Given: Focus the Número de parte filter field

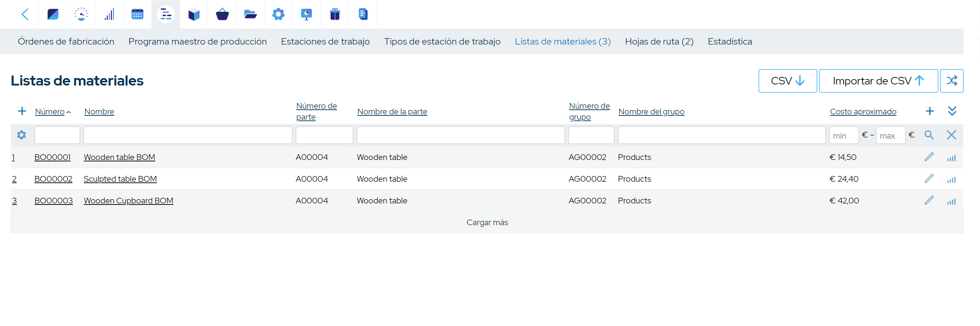Looking at the screenshot, I should click(324, 135).
